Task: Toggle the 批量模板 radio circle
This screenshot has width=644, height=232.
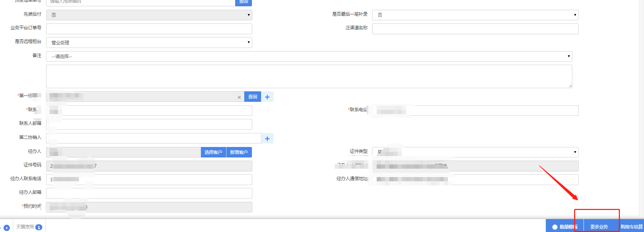Action: pyautogui.click(x=555, y=227)
